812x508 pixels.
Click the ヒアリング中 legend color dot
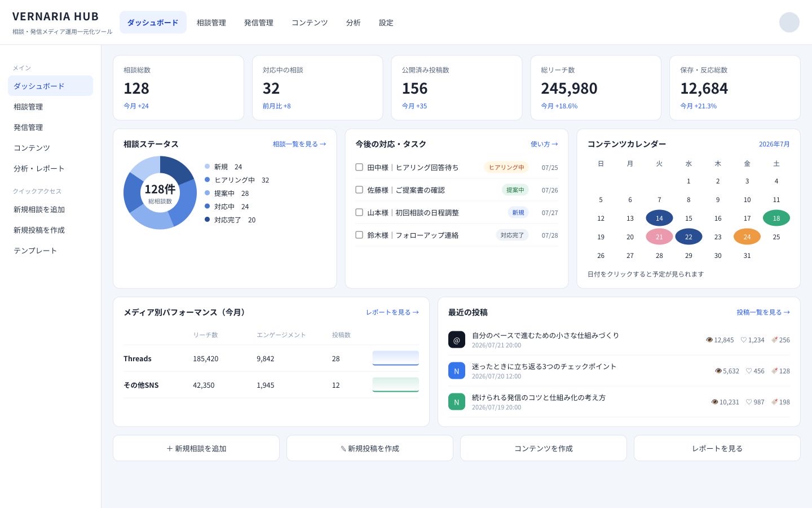[208, 179]
